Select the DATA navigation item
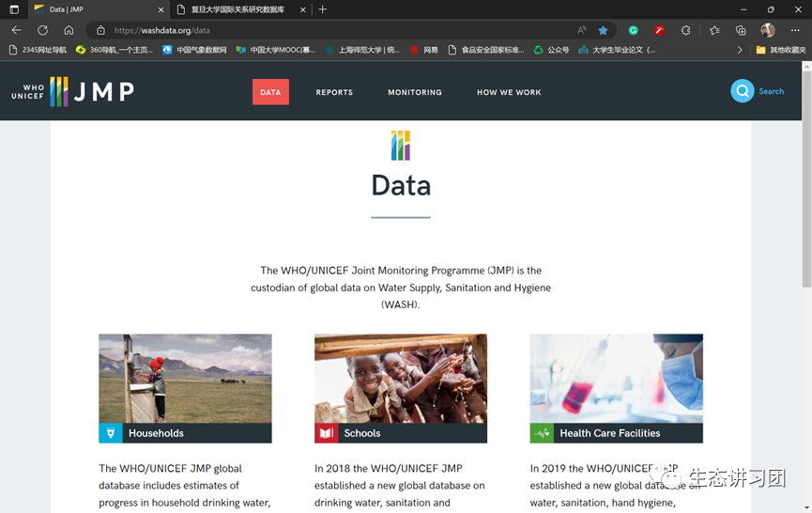The image size is (812, 513). [271, 92]
